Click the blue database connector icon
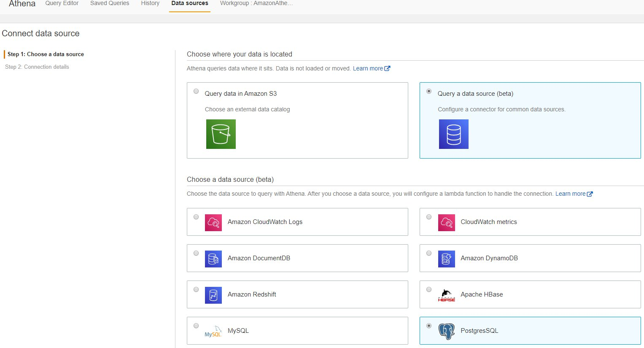The height and width of the screenshot is (348, 644). 454,134
